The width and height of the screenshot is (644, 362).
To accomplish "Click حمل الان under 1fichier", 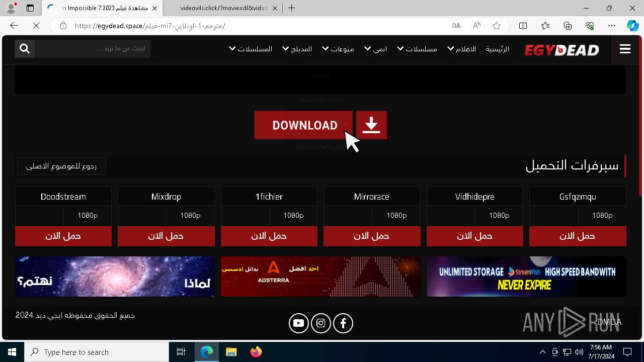I will coord(269,236).
